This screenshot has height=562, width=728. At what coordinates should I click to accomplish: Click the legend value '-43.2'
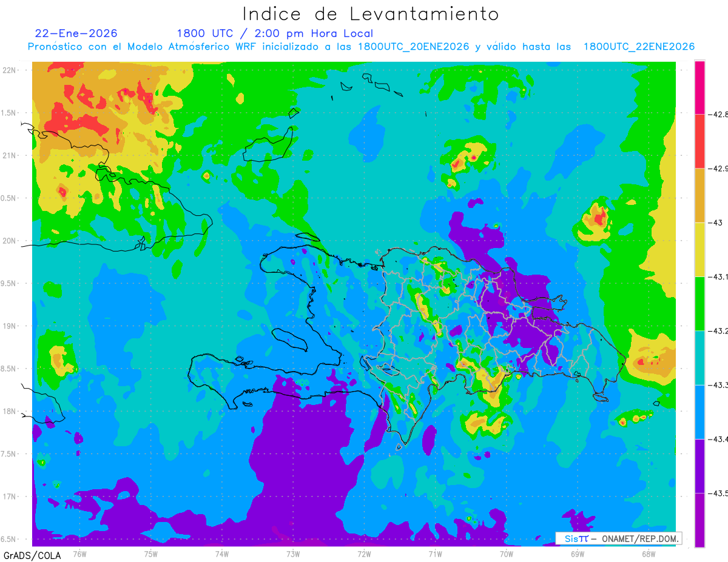(718, 330)
